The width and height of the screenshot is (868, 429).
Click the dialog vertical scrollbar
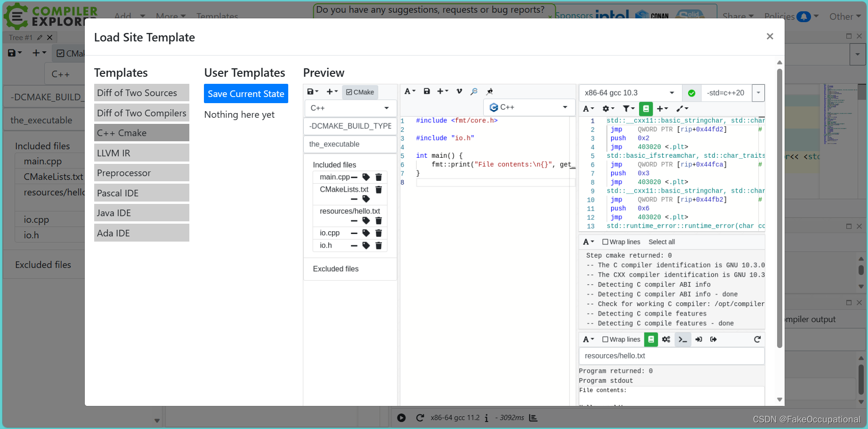coord(779,207)
